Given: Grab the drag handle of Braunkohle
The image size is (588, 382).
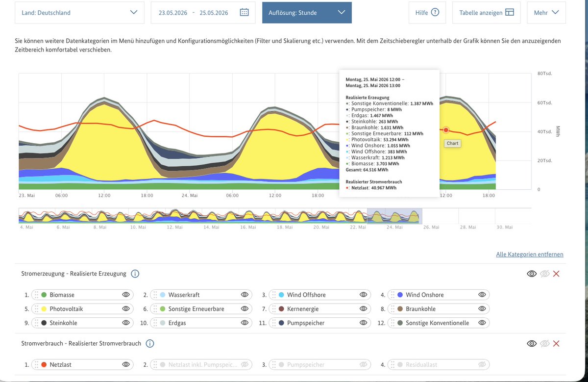Looking at the screenshot, I should pyautogui.click(x=392, y=309).
